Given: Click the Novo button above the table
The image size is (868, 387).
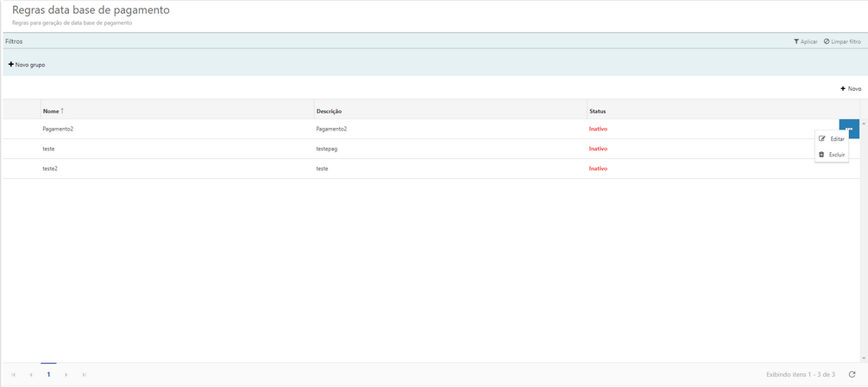Looking at the screenshot, I should click(850, 88).
